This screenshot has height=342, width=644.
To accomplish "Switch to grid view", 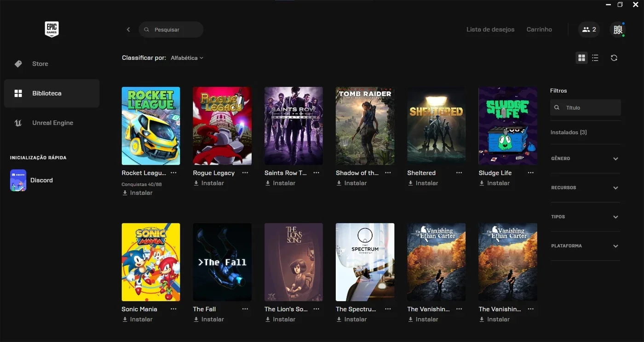I will pos(582,58).
